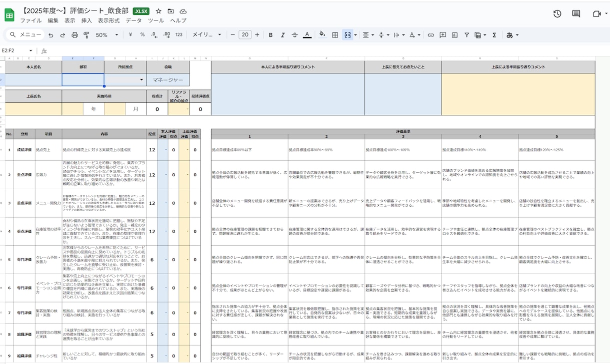This screenshot has height=364, width=610.
Task: Activate the paint format tool
Action: (x=86, y=35)
